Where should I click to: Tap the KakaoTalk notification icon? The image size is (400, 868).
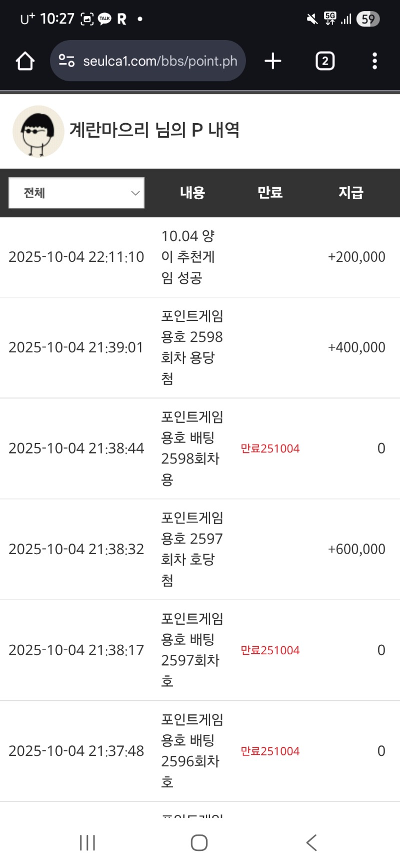104,19
